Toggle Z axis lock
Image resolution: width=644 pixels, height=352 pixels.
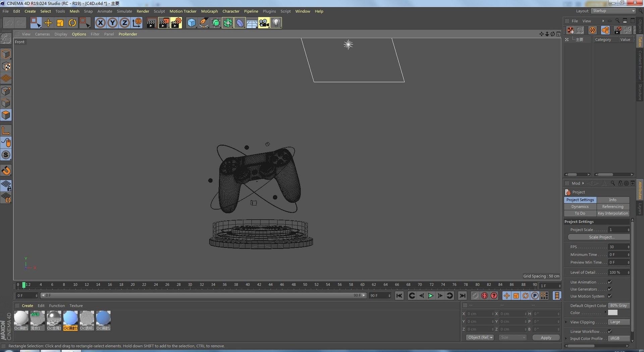tap(124, 23)
